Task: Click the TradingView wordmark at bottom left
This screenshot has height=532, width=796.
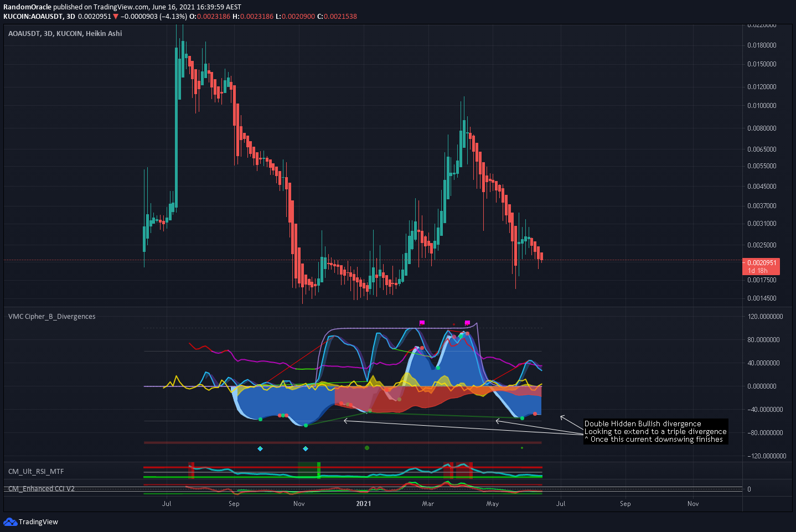Action: pyautogui.click(x=38, y=521)
